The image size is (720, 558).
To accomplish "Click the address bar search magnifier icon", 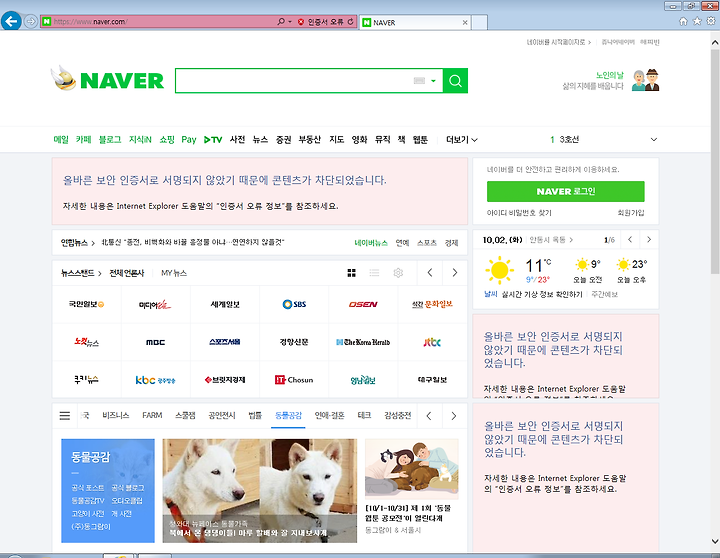I will tap(281, 22).
